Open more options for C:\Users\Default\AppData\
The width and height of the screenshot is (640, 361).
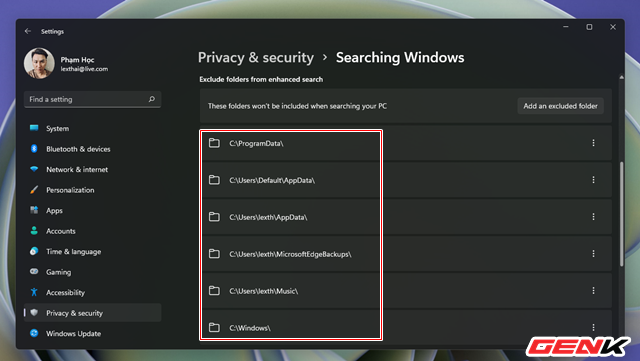pos(593,180)
